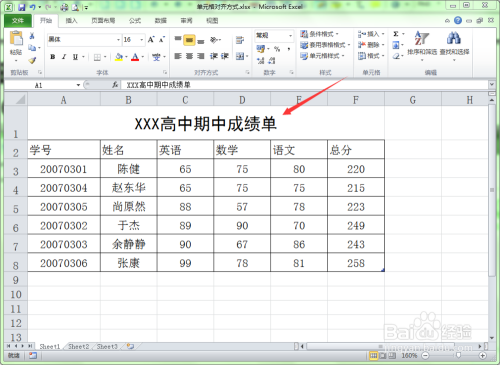The image size is (500, 365).
Task: Click the Comma Style icon
Action: [289, 49]
